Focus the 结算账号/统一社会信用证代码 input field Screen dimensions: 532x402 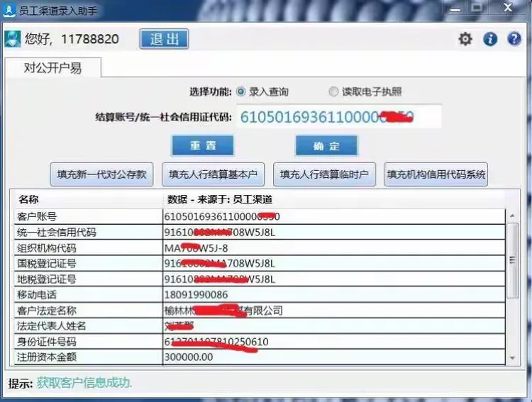coord(339,117)
